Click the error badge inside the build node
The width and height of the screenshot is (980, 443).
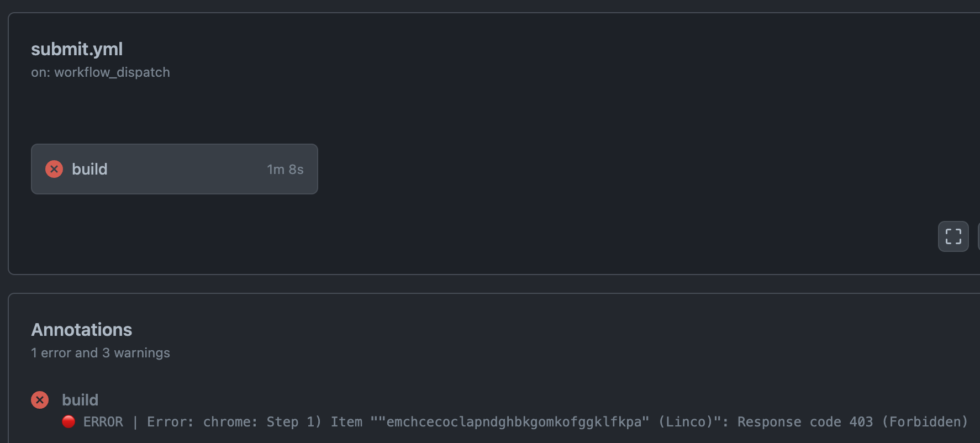tap(54, 169)
